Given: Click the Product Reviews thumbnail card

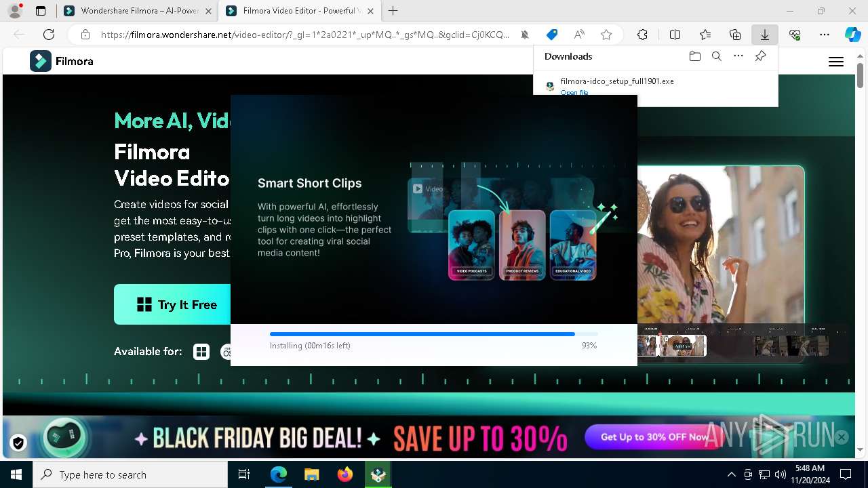Looking at the screenshot, I should coord(522,245).
